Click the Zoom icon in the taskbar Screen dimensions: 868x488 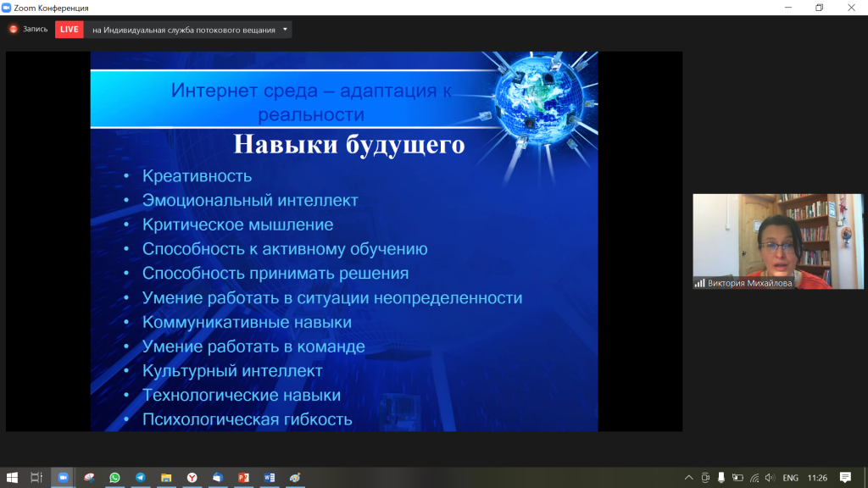(x=63, y=478)
